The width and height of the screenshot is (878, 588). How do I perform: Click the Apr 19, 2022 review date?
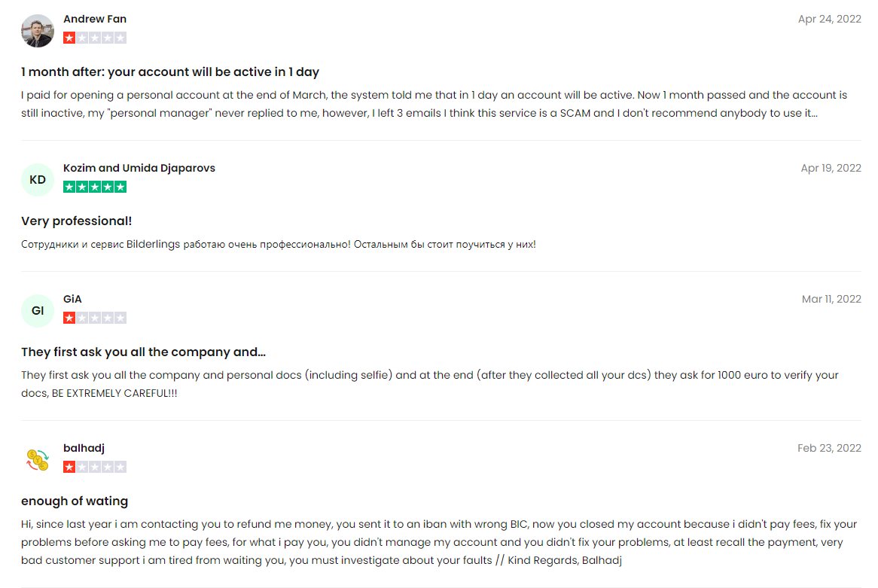click(831, 168)
